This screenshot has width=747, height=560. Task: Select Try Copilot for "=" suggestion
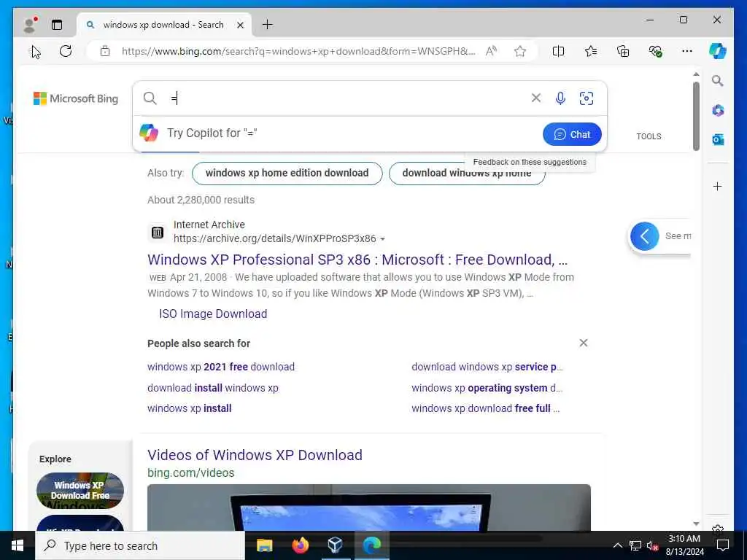[212, 133]
